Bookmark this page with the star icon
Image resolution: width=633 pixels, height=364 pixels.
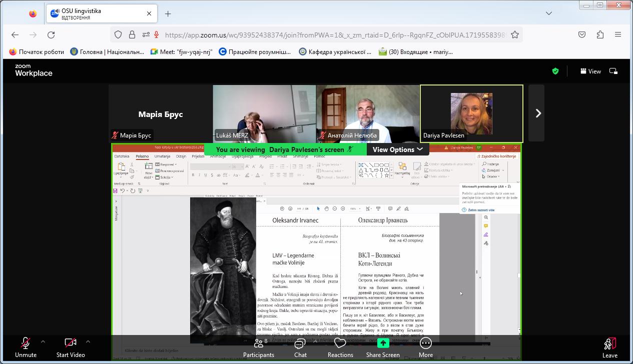(514, 34)
